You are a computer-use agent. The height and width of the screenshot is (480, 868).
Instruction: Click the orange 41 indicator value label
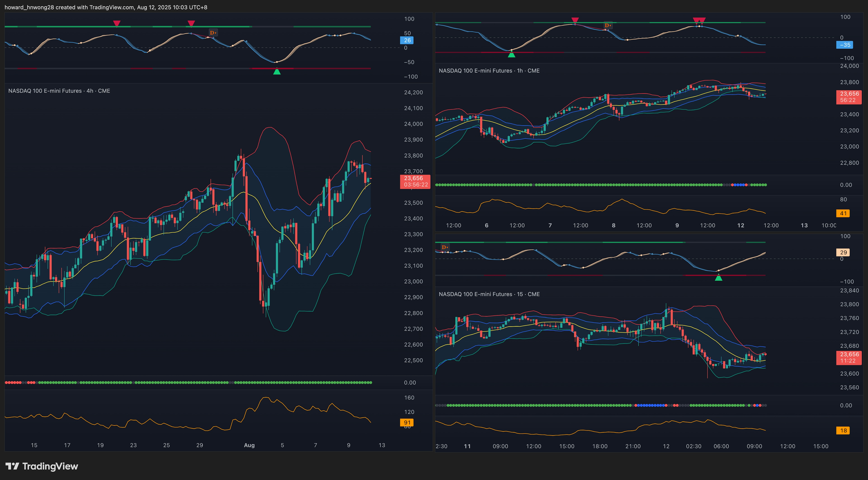843,213
